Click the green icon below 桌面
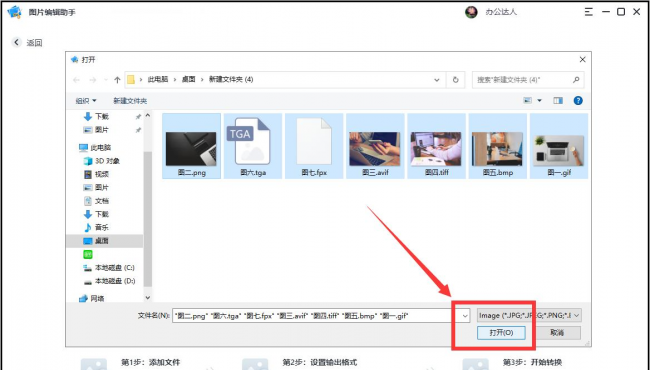The height and width of the screenshot is (370, 650). (x=88, y=254)
